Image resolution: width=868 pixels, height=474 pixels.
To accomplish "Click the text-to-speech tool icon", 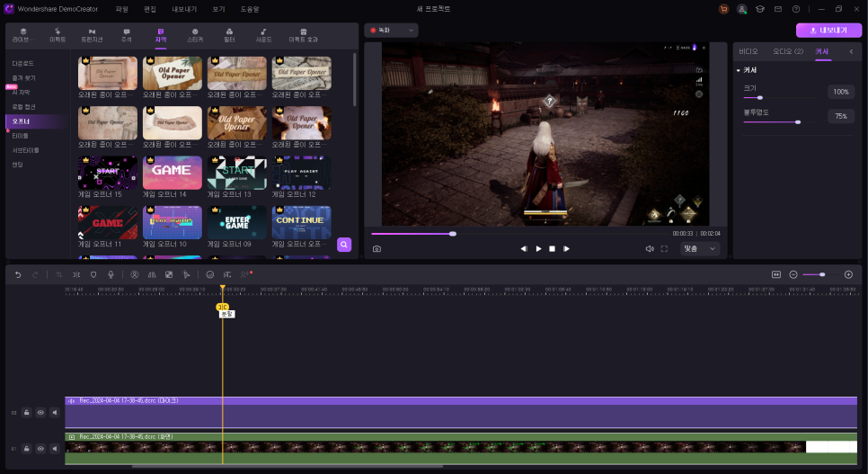I will 227,274.
